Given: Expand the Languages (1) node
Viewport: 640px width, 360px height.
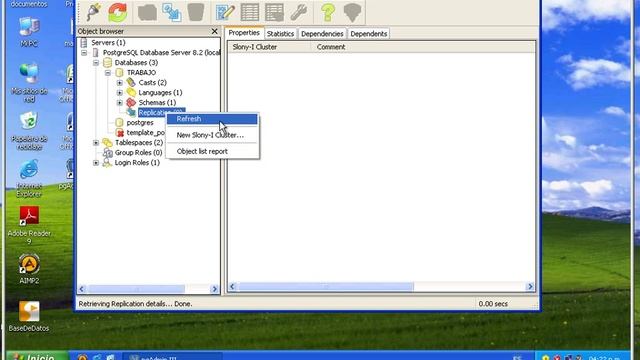Looking at the screenshot, I should [120, 93].
